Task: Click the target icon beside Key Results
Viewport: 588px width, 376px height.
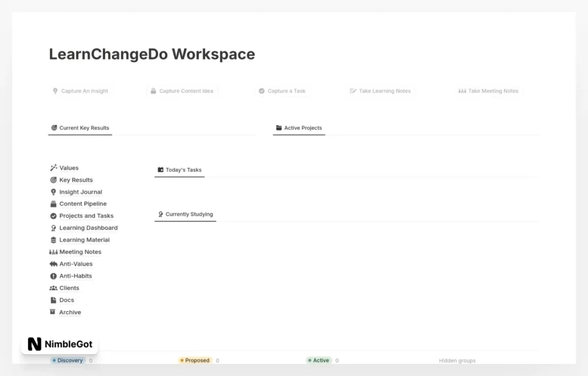Action: (x=53, y=180)
